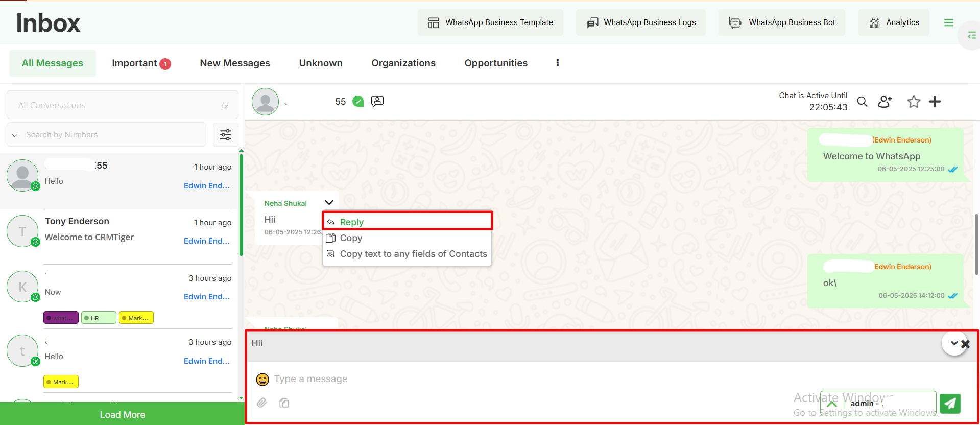Open the more tabs kebab menu
Image resolution: width=980 pixels, height=425 pixels.
click(x=557, y=63)
